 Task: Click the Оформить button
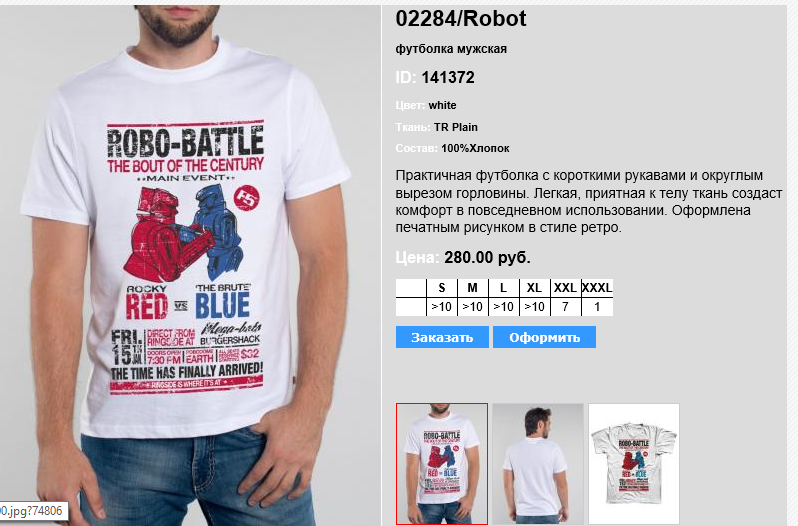click(544, 337)
